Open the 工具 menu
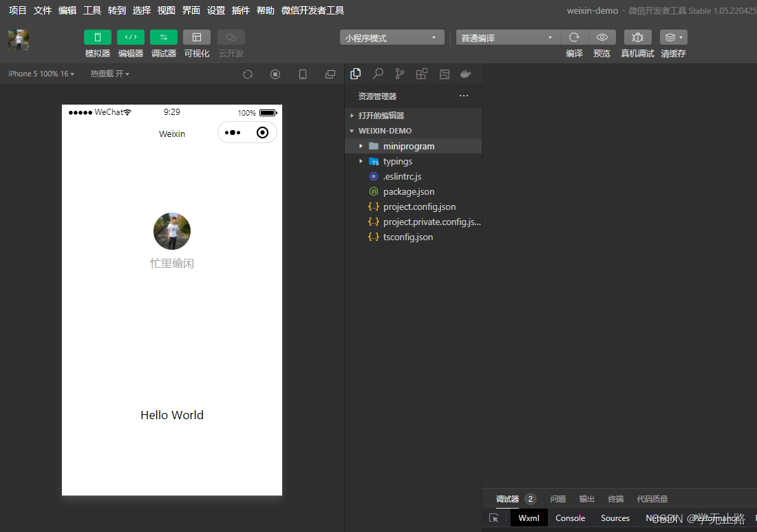This screenshot has height=532, width=757. (x=92, y=10)
